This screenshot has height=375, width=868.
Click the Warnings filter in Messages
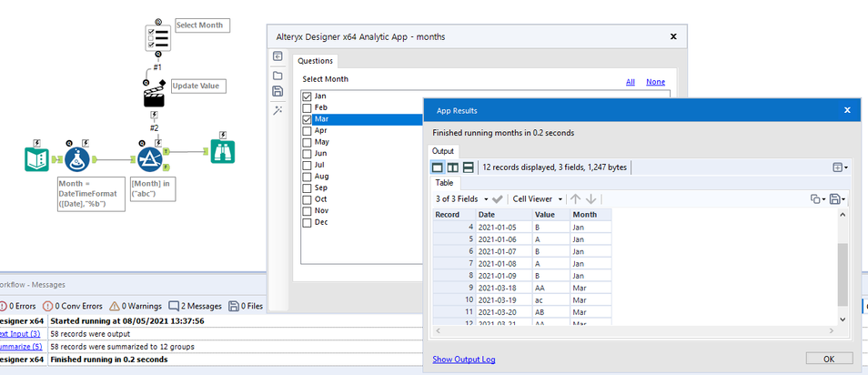pyautogui.click(x=136, y=306)
